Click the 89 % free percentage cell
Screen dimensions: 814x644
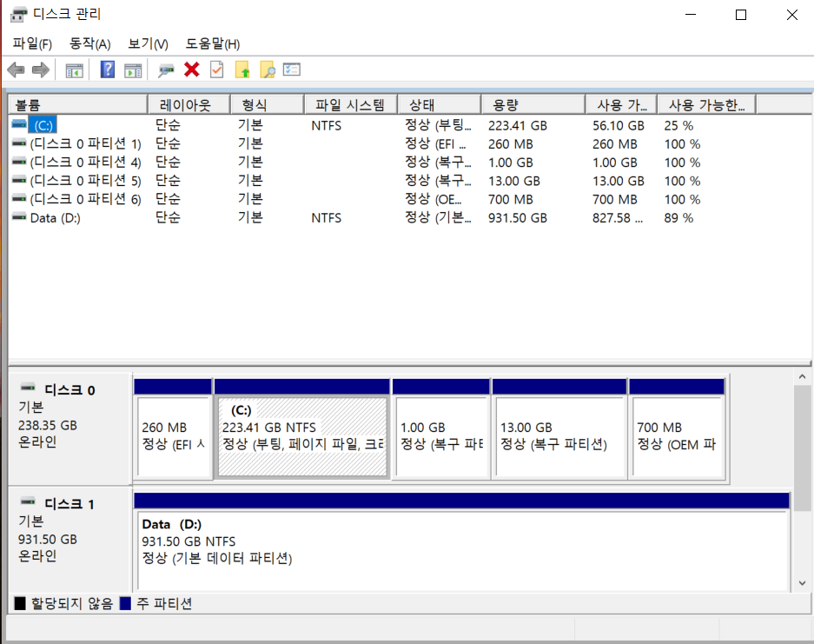coord(678,217)
